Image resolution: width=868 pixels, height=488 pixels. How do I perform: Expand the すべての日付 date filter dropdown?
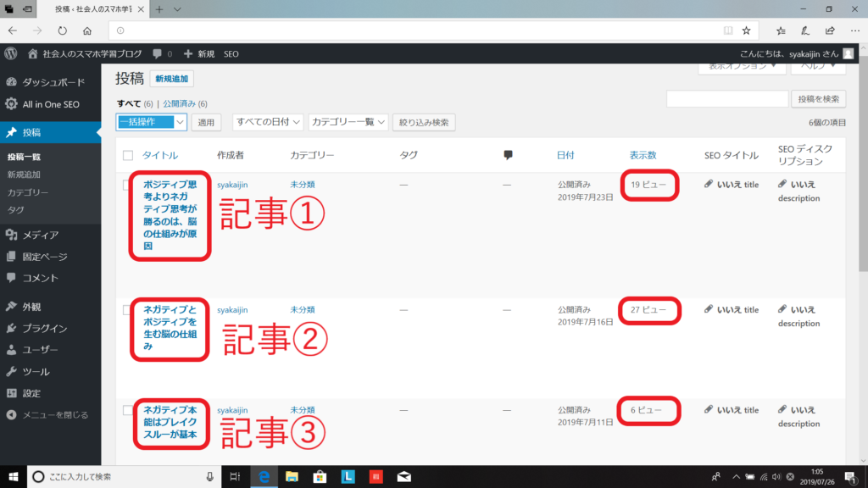[268, 122]
